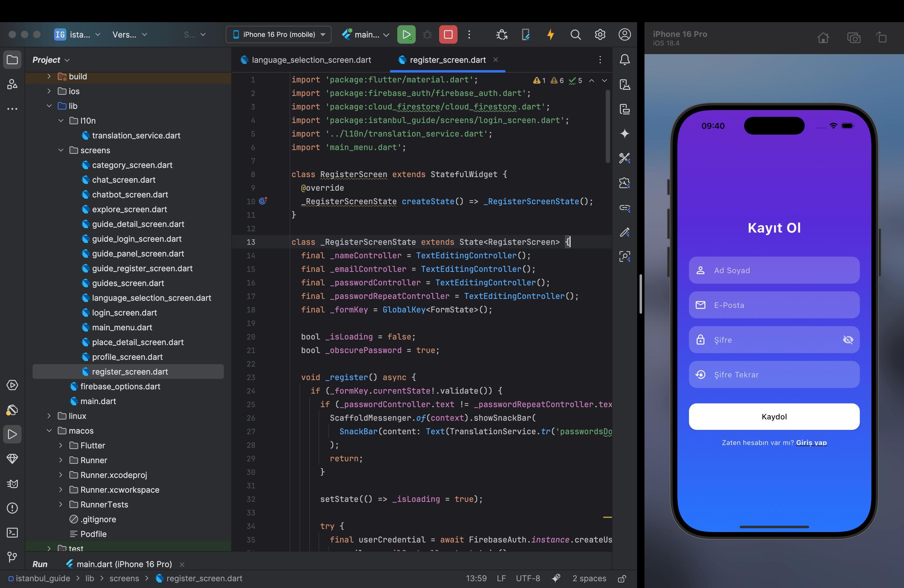Click the lib breadcrumb in status bar
904x588 pixels.
[90, 578]
